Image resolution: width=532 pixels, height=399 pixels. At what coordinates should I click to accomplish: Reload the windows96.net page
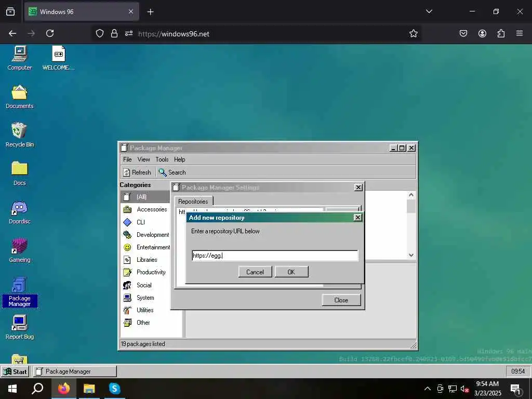(x=50, y=33)
